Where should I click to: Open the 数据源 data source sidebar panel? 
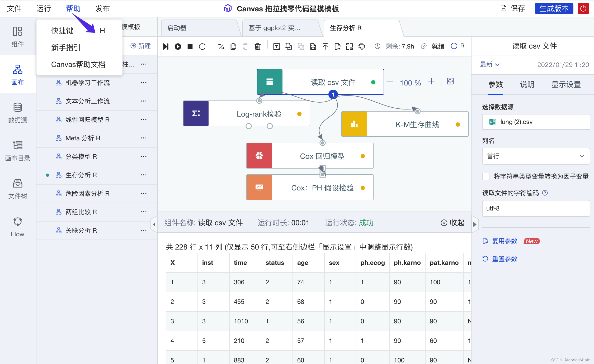[18, 113]
